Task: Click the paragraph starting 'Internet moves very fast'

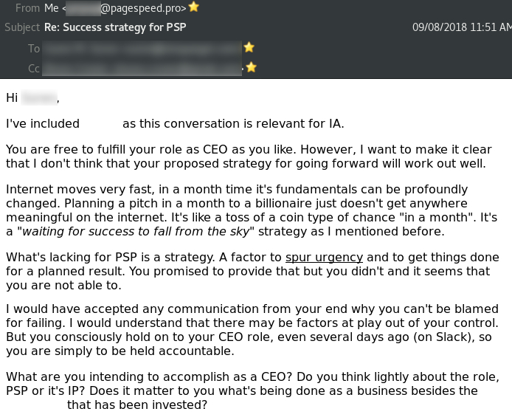Action: click(x=252, y=210)
